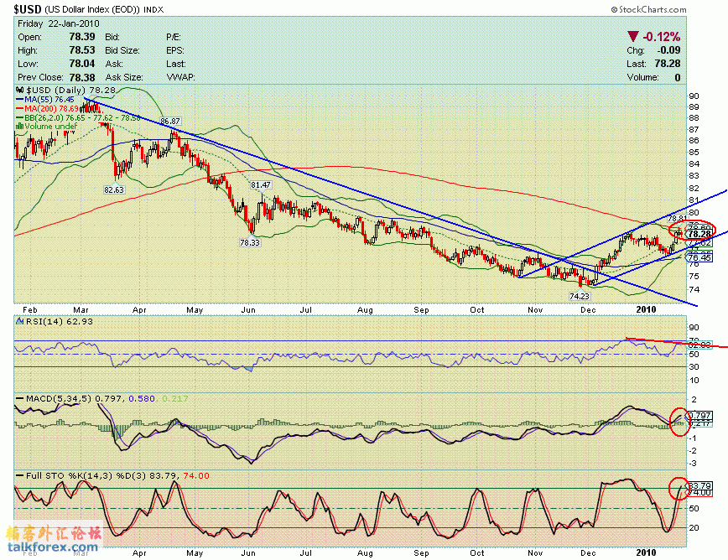Click the 74.23 low price label
The image size is (728, 560).
pos(579,296)
